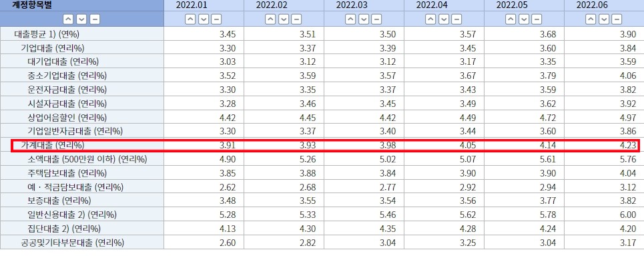Viewport: 644px width, 256px height.
Task: Select the 기업대출 (연리%) row label
Action: (52, 48)
